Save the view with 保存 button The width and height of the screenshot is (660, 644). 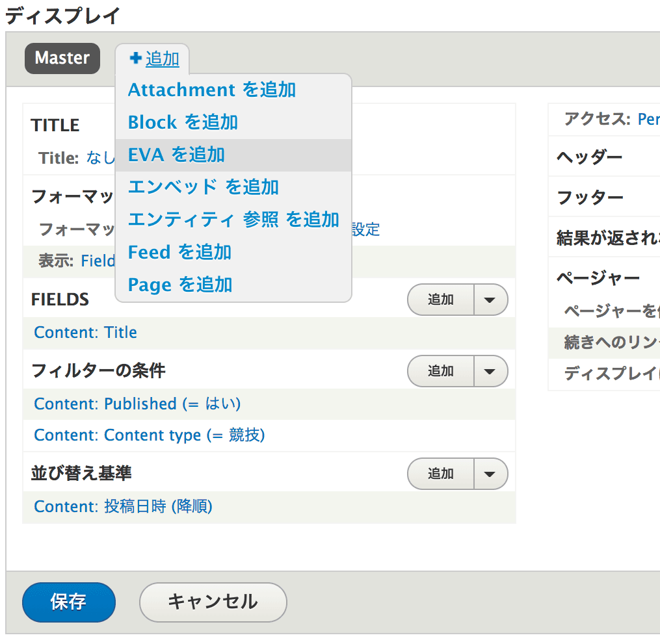(68, 602)
